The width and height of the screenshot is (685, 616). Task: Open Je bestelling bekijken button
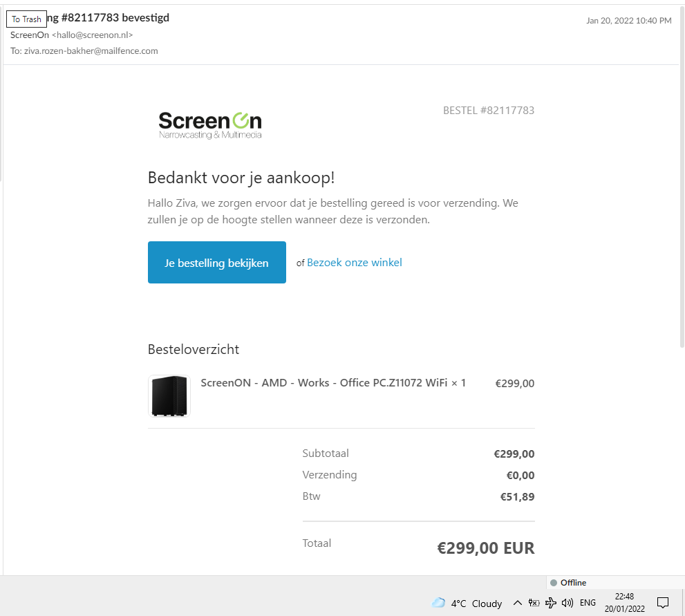pos(216,262)
